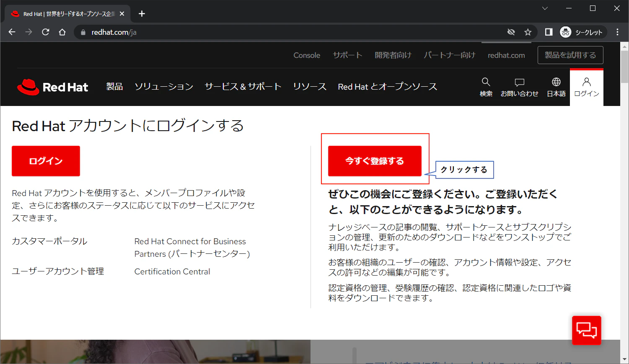Open the tab search dropdown chevron

tap(545, 8)
